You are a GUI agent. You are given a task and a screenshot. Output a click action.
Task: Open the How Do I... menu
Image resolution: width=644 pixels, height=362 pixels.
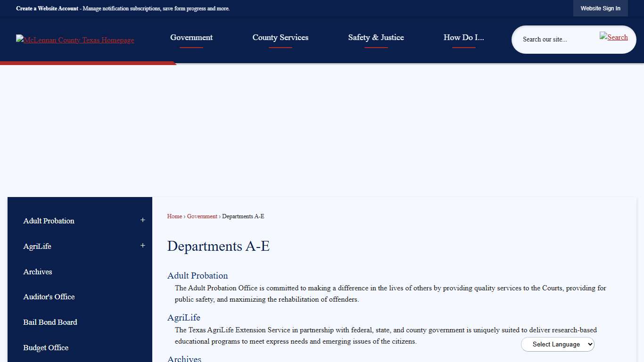tap(463, 37)
